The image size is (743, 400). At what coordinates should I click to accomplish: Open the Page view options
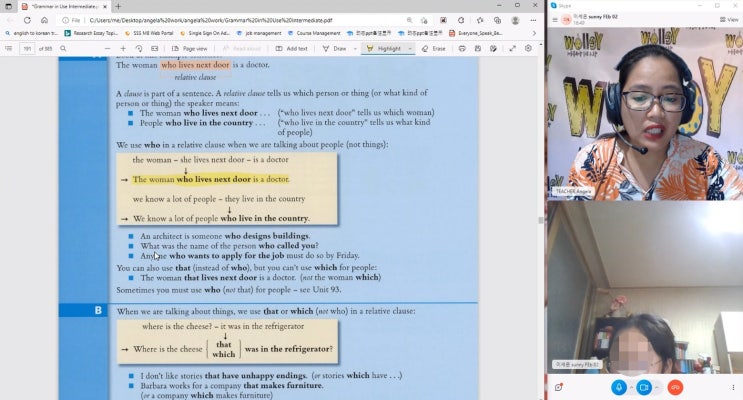190,48
